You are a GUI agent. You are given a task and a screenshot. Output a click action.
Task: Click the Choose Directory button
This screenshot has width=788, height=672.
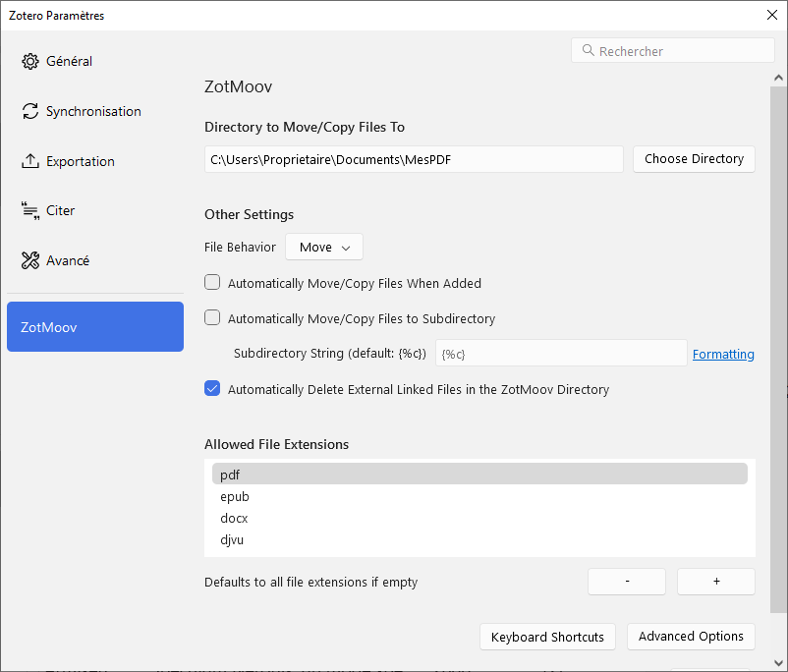(x=694, y=159)
